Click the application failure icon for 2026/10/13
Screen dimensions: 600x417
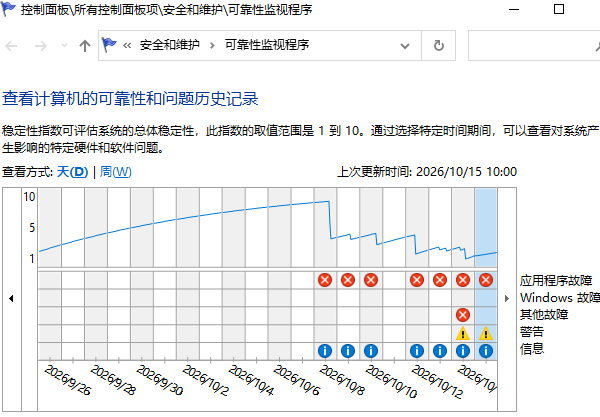[440, 280]
